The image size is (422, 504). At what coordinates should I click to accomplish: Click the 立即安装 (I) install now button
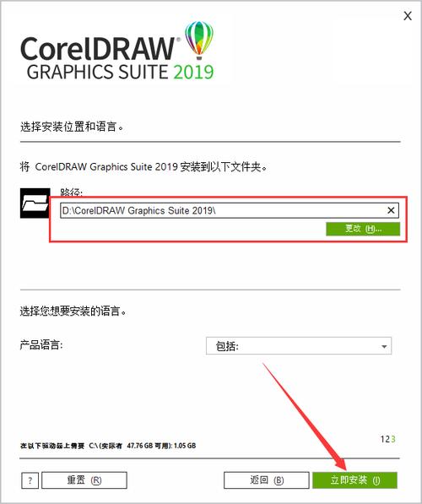354,480
